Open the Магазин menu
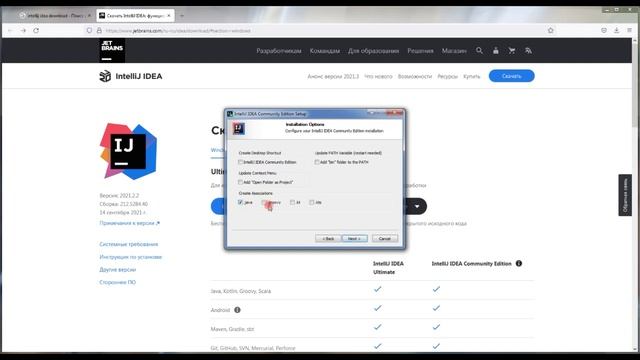This screenshot has width=640, height=360. point(454,51)
